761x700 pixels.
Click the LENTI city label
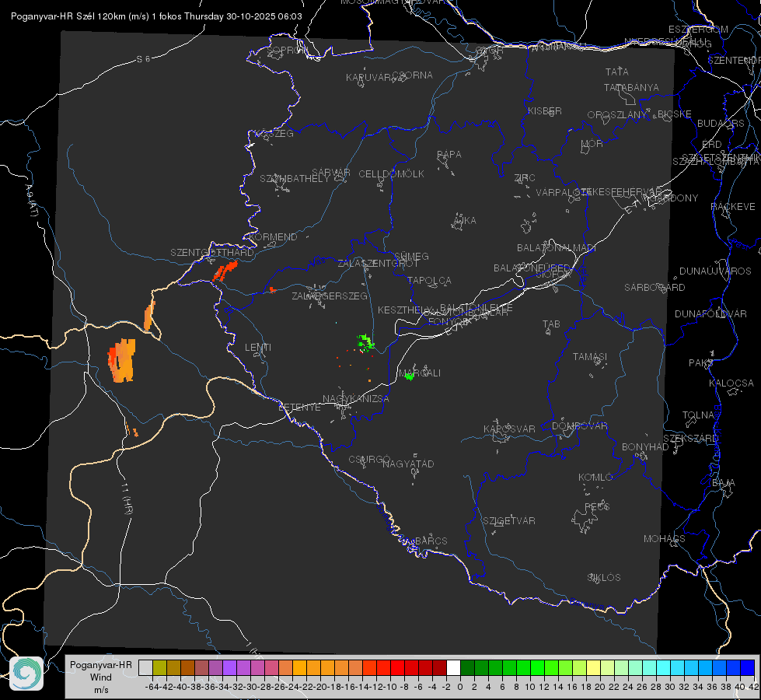click(258, 348)
